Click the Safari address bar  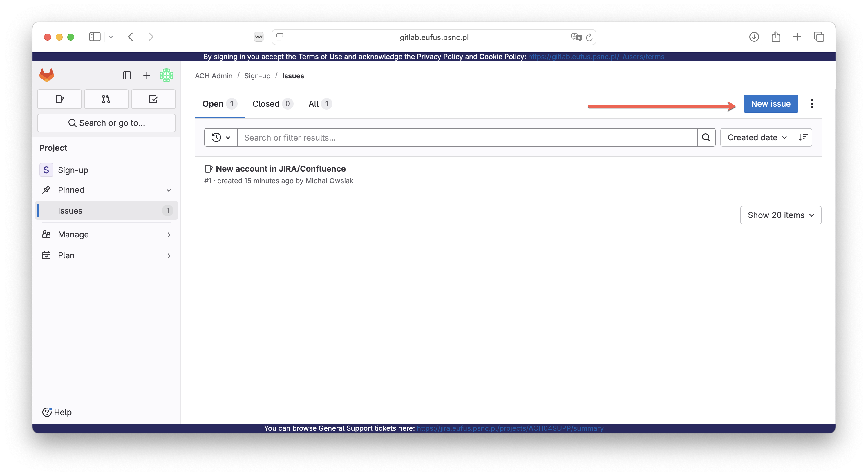pos(434,37)
